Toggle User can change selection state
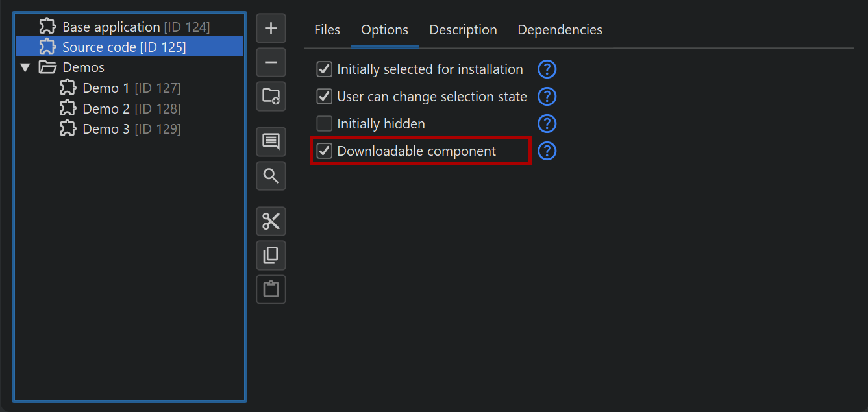 pyautogui.click(x=324, y=97)
